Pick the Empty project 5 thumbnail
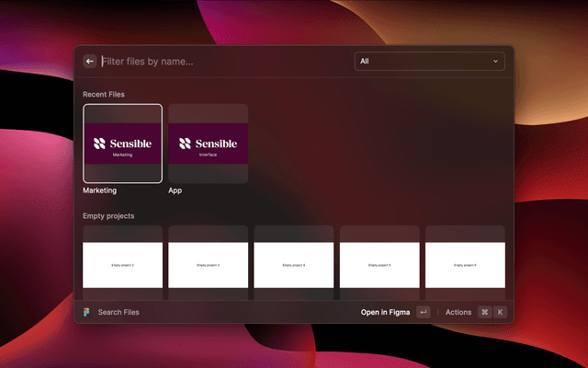 [379, 264]
